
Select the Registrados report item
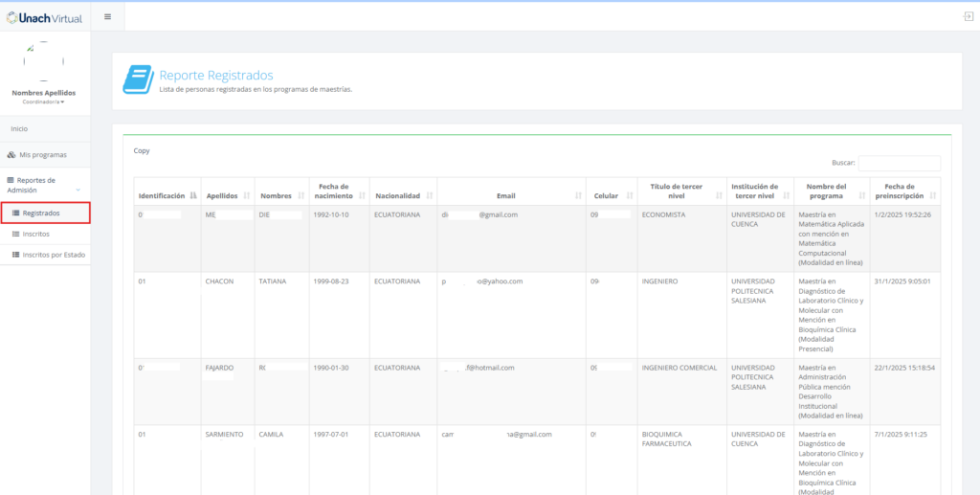pyautogui.click(x=41, y=213)
